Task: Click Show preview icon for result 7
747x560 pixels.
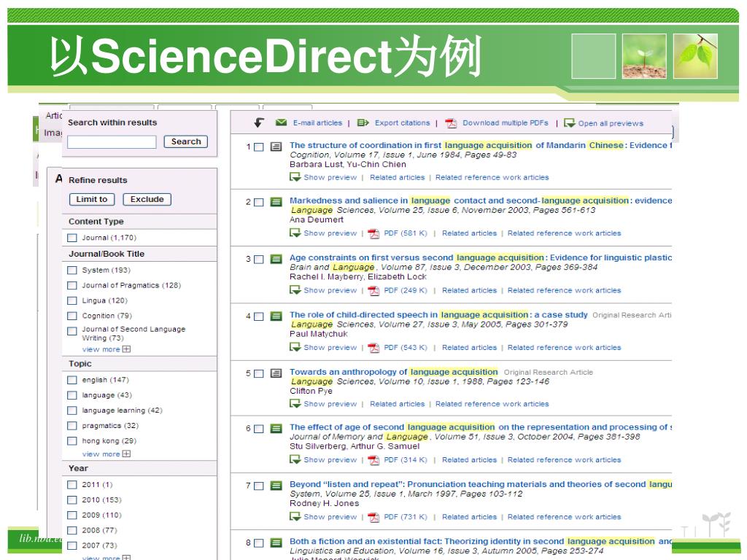Action: coord(295,517)
